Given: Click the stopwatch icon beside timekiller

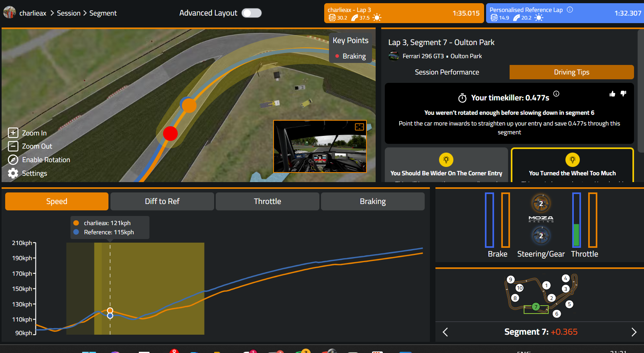Looking at the screenshot, I should pyautogui.click(x=463, y=98).
